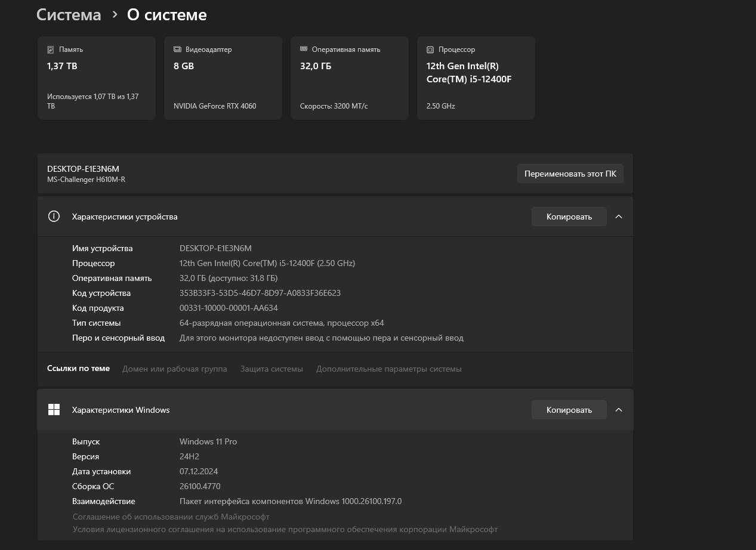Click the CPU icon on the Процессор card
Image resolution: width=756 pixels, height=550 pixels.
coord(430,50)
